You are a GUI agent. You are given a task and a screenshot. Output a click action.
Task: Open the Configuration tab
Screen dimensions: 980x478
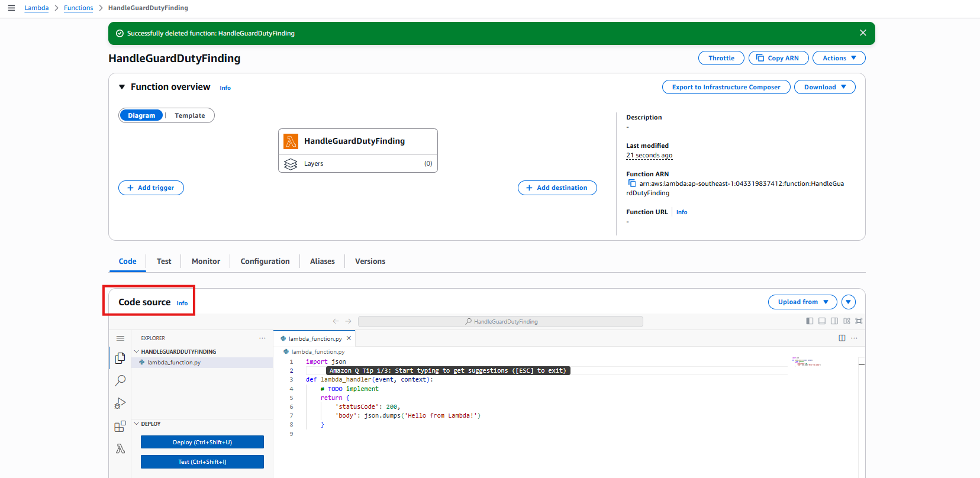pyautogui.click(x=265, y=261)
